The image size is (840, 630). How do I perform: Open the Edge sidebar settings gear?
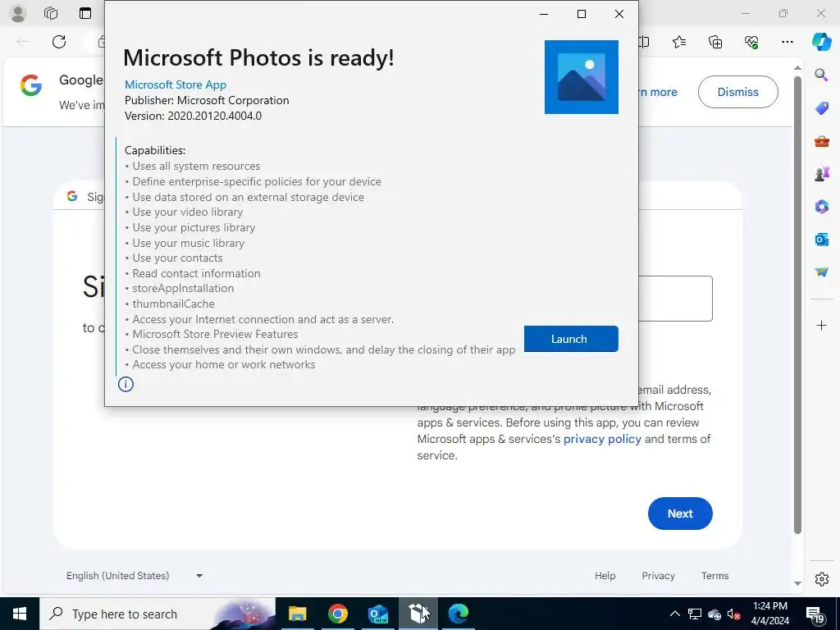(x=821, y=579)
